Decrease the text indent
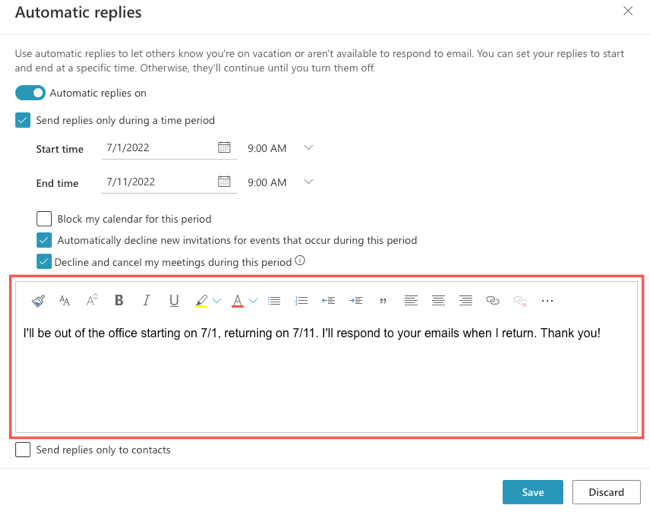The width and height of the screenshot is (650, 512). [x=328, y=301]
